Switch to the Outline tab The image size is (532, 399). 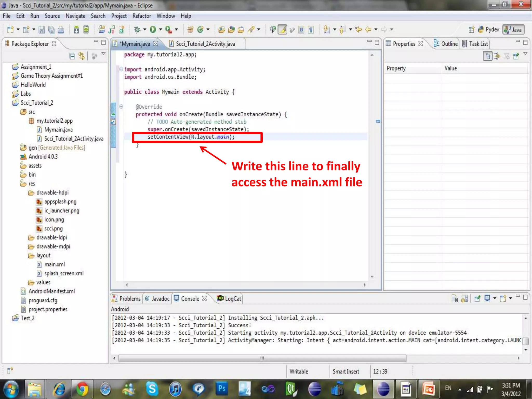[446, 44]
